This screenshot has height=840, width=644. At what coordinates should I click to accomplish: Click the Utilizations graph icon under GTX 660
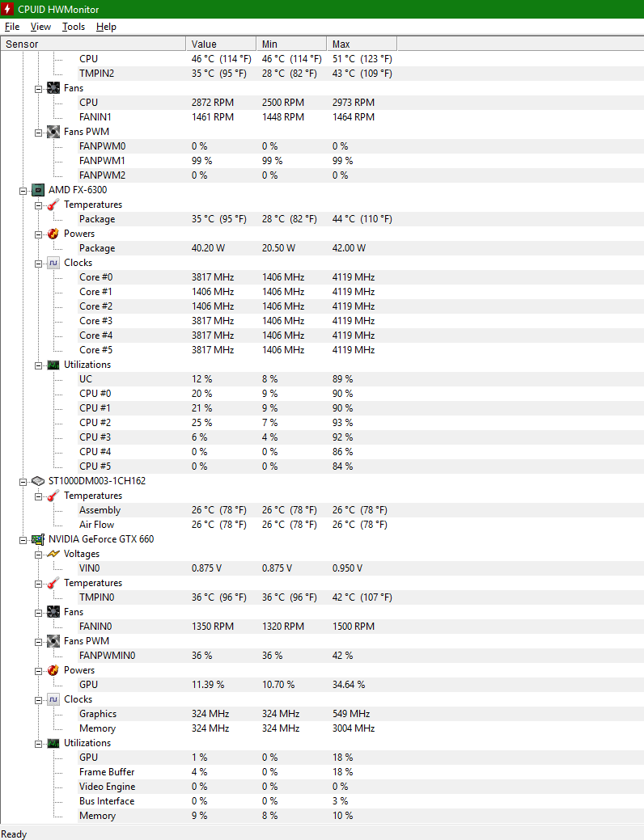pyautogui.click(x=53, y=743)
